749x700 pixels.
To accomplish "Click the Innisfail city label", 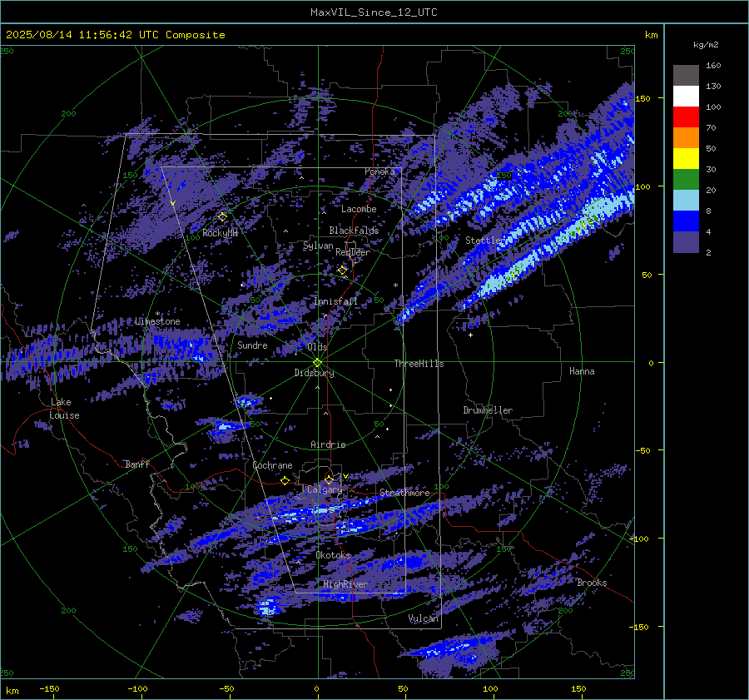I will pos(336,301).
